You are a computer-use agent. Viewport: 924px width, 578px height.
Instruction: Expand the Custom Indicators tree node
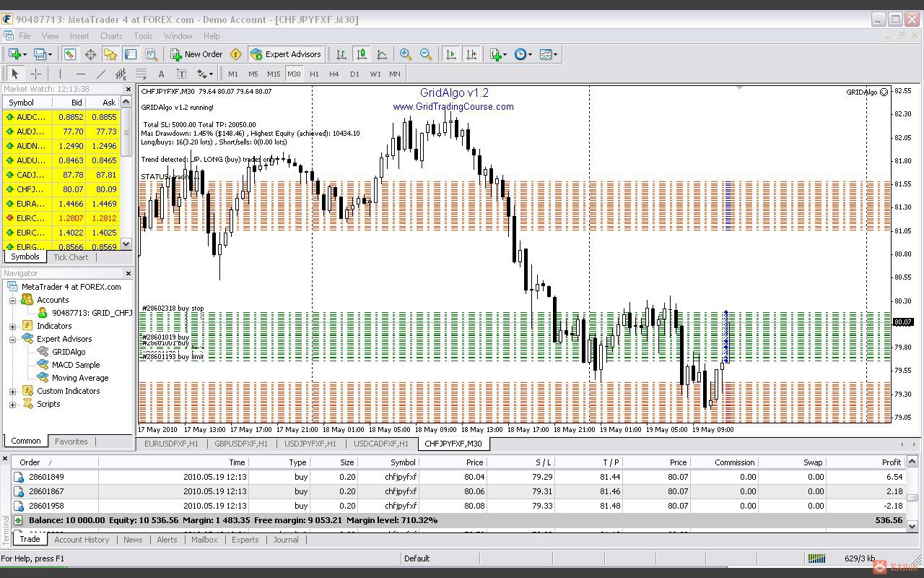tap(12, 391)
